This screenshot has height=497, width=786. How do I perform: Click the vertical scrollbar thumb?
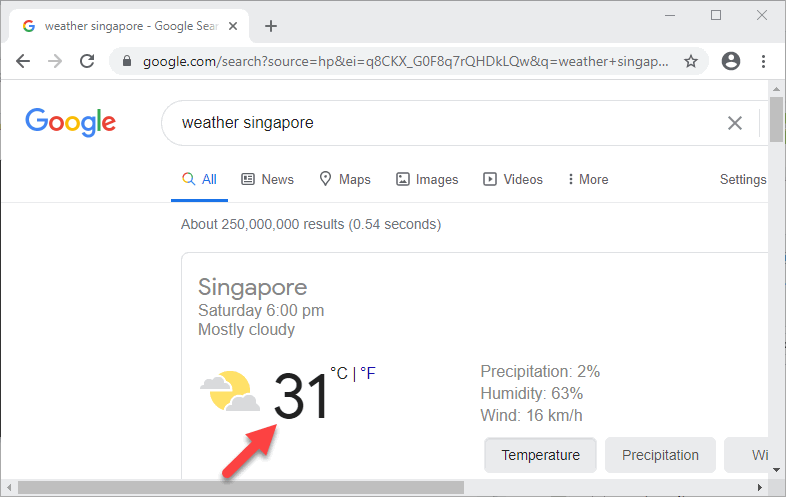pyautogui.click(x=776, y=119)
